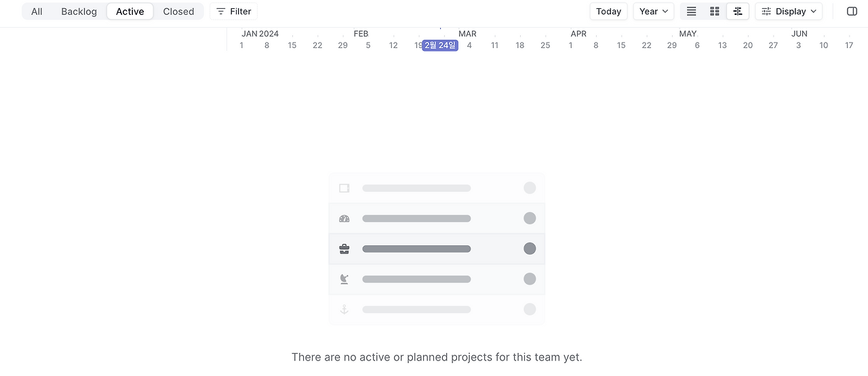The image size is (868, 376).
Task: Show All projects tab
Action: tap(37, 12)
